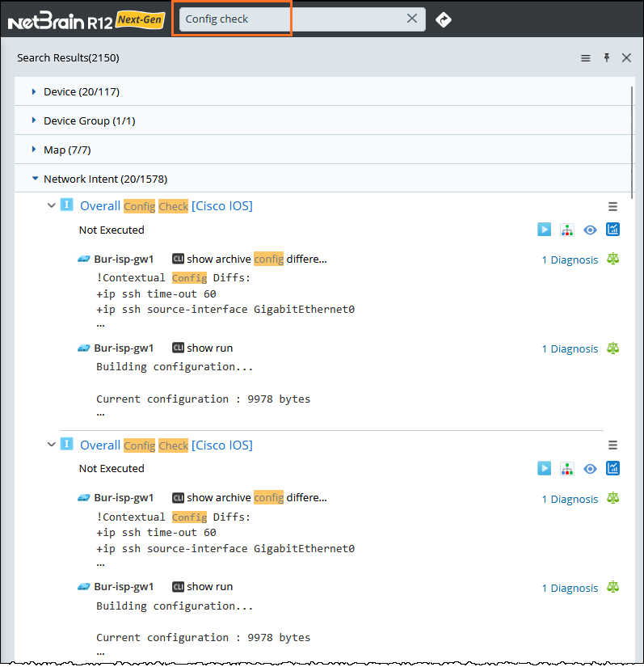The width and height of the screenshot is (644, 667).
Task: Run the first Overall Config Check intent
Action: point(545,230)
